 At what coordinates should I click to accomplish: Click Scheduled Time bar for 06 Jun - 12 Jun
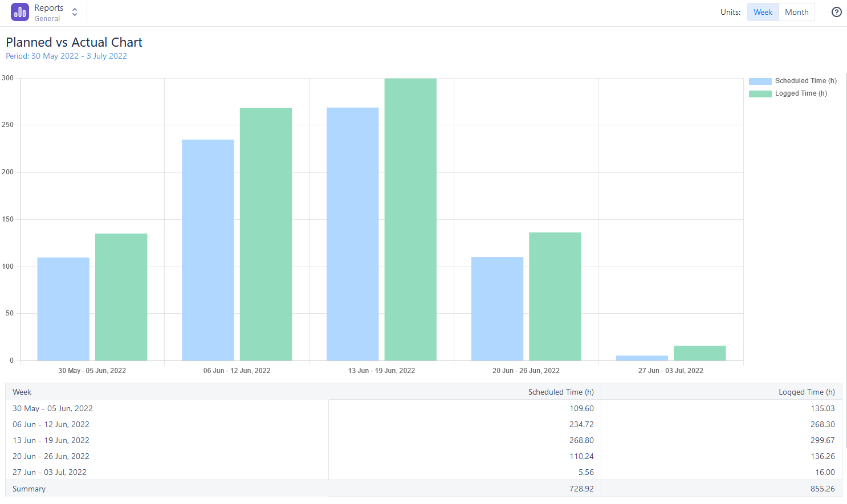(x=208, y=250)
